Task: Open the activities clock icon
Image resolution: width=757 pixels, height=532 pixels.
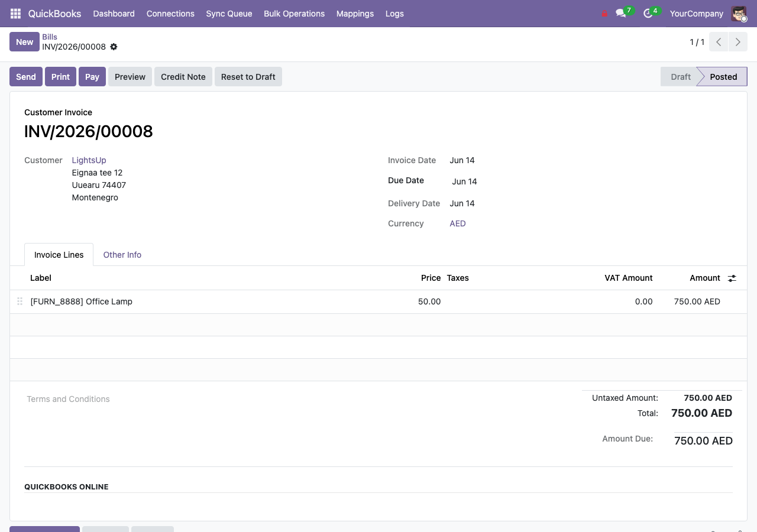Action: [x=648, y=13]
